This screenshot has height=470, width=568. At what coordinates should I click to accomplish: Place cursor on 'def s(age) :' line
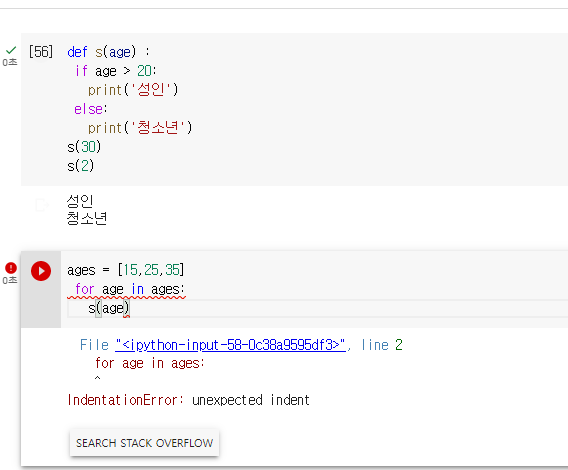[x=108, y=52]
